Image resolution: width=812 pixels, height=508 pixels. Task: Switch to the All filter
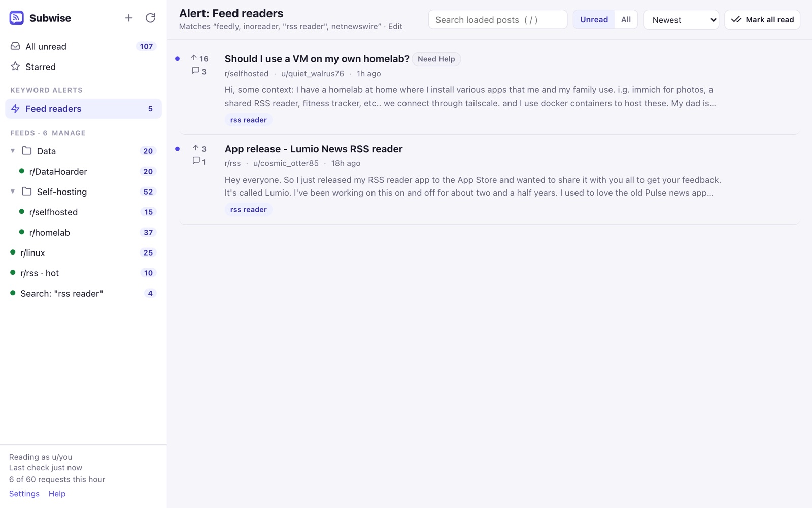[626, 20]
